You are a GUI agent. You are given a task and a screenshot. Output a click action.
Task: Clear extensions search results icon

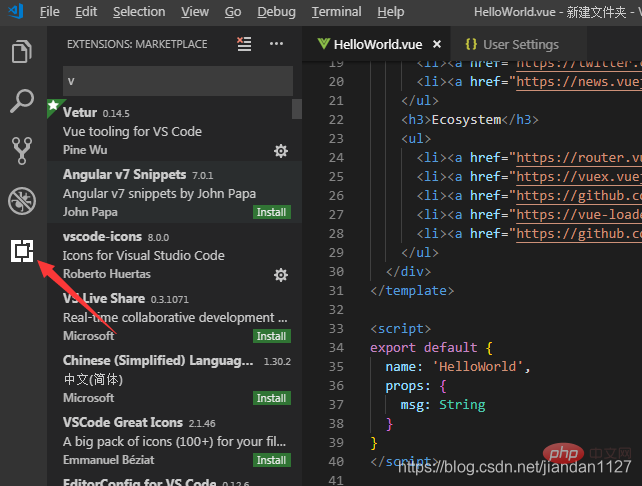point(244,44)
